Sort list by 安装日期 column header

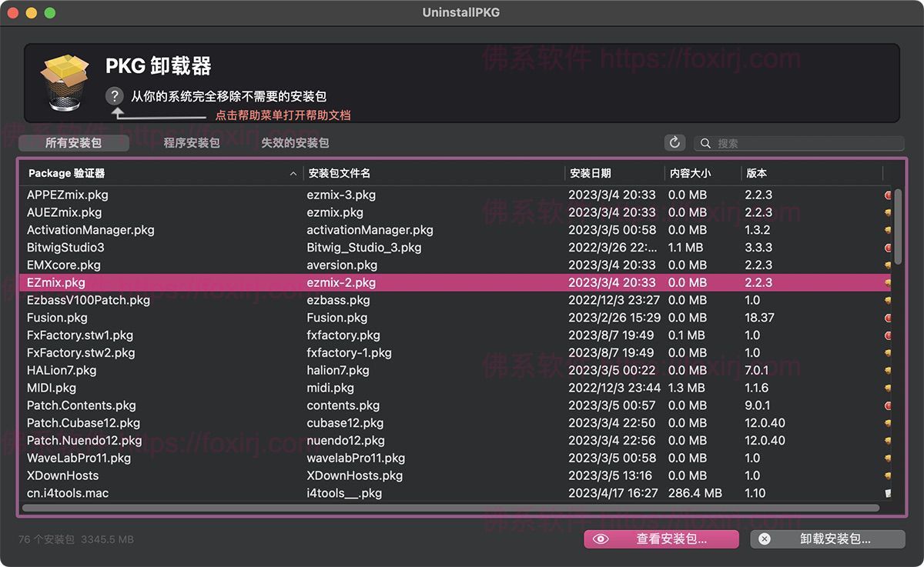[591, 174]
